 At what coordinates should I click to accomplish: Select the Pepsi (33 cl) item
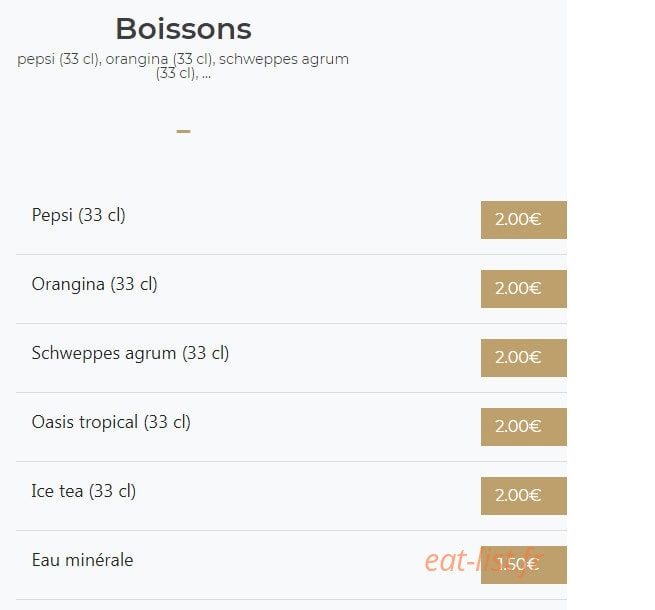(79, 215)
